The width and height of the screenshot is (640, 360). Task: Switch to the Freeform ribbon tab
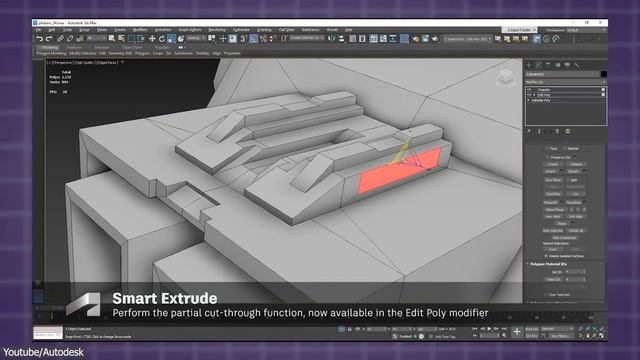74,47
